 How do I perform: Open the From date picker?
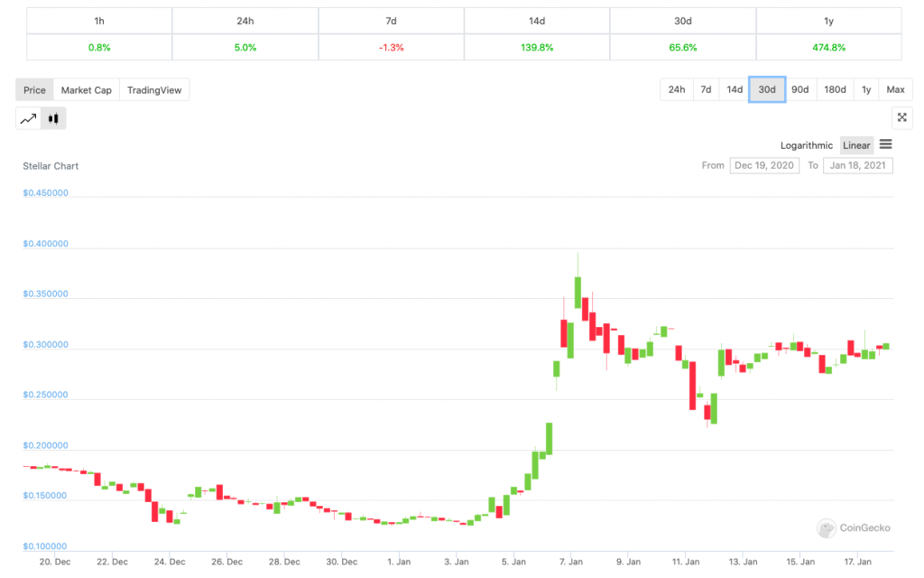[764, 165]
